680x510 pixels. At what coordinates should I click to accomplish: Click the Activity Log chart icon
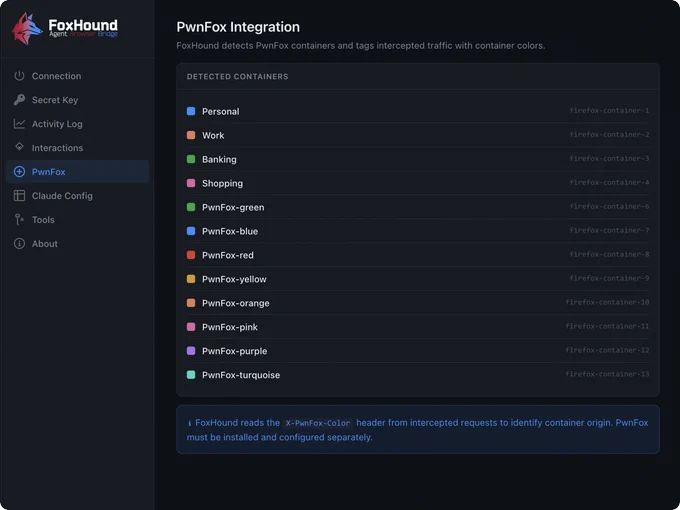pos(19,124)
